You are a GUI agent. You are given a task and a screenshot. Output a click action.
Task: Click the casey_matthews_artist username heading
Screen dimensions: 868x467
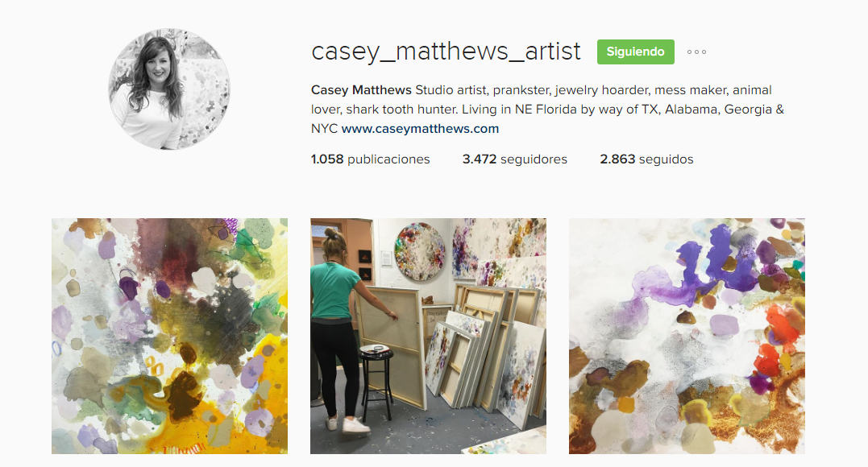click(x=446, y=52)
